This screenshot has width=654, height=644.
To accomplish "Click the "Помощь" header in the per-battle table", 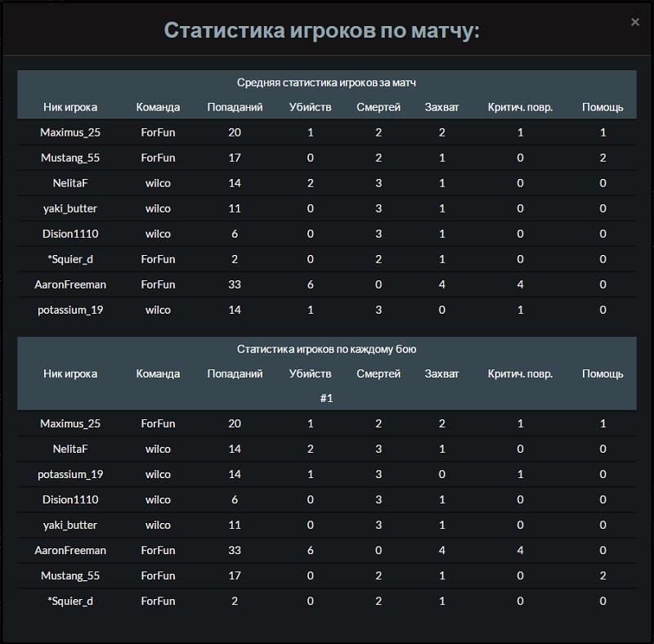I will (x=602, y=373).
